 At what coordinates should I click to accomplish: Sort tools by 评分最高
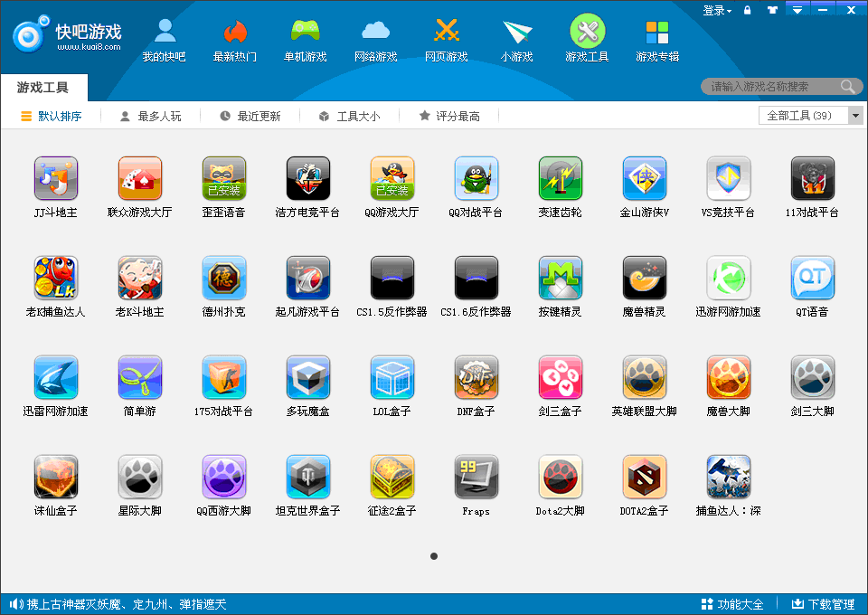(x=449, y=117)
